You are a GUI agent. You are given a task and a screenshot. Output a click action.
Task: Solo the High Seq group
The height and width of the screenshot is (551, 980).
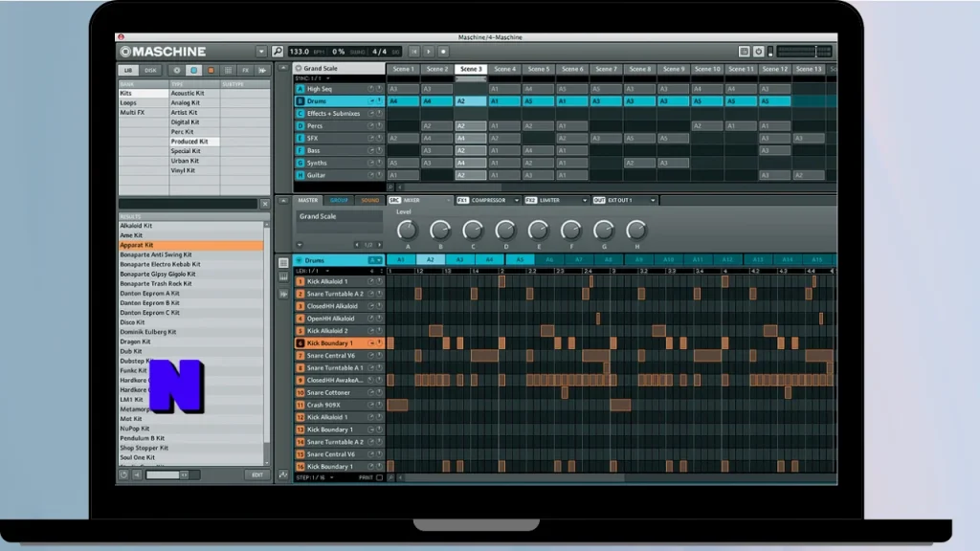371,89
